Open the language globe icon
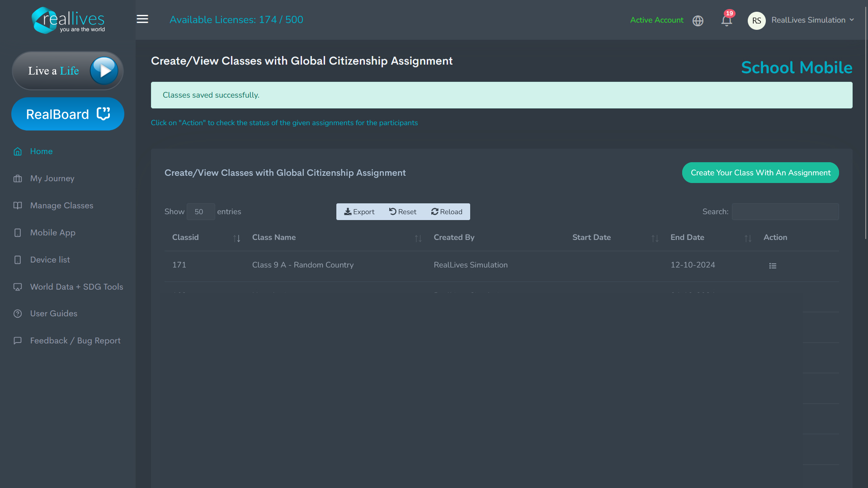 698,21
